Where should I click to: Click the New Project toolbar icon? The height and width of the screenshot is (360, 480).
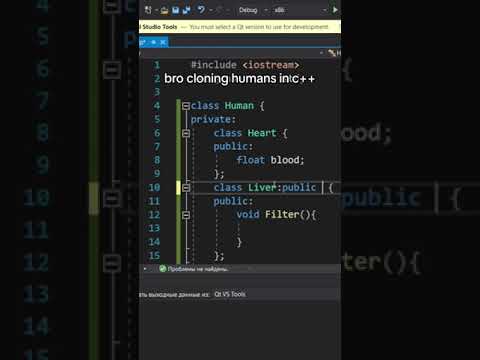coord(148,10)
